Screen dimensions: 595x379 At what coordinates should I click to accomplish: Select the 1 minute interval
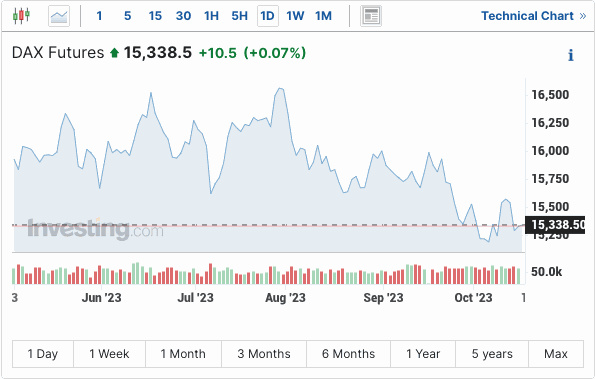(99, 16)
